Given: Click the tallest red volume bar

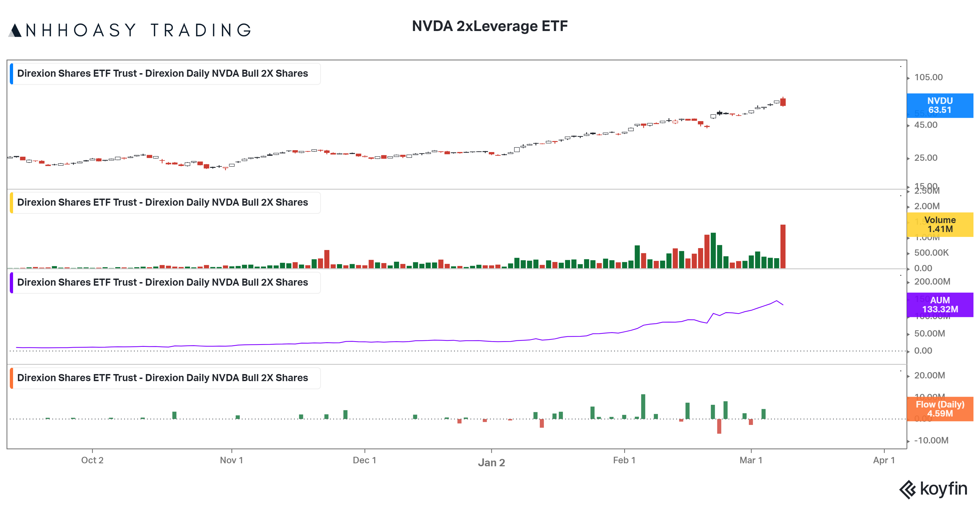Looking at the screenshot, I should (783, 246).
